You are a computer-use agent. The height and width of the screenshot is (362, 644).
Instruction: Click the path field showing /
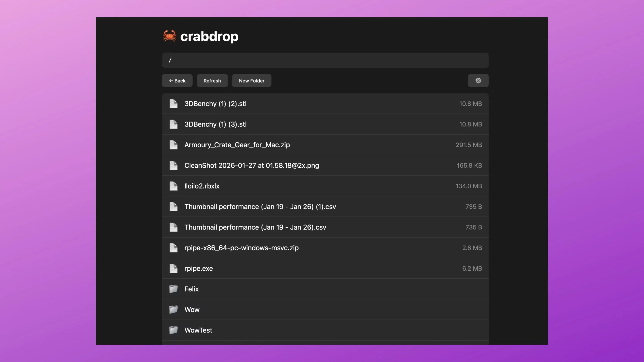tap(325, 60)
